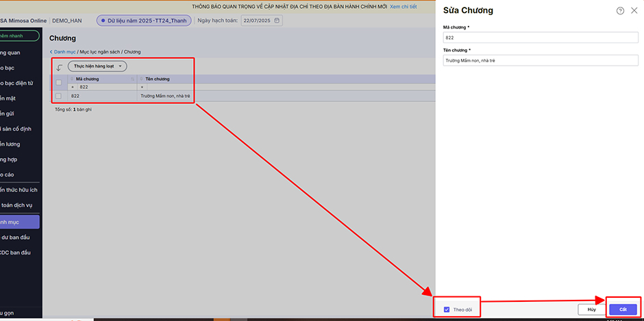
Task: Click the filter operator icon in Tên chương filter
Action: click(143, 88)
